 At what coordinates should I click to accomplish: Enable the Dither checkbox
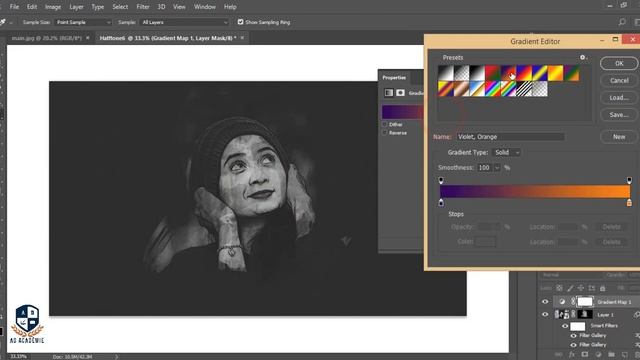[x=384, y=124]
